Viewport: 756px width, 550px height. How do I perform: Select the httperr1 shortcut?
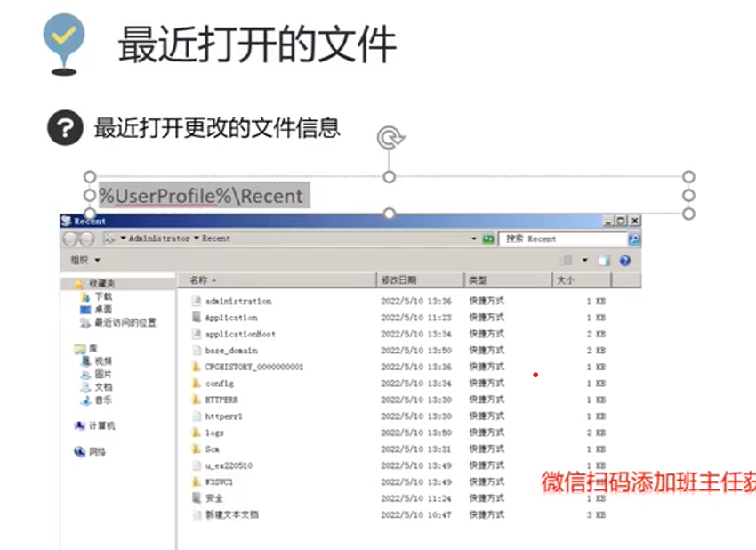pos(224,416)
